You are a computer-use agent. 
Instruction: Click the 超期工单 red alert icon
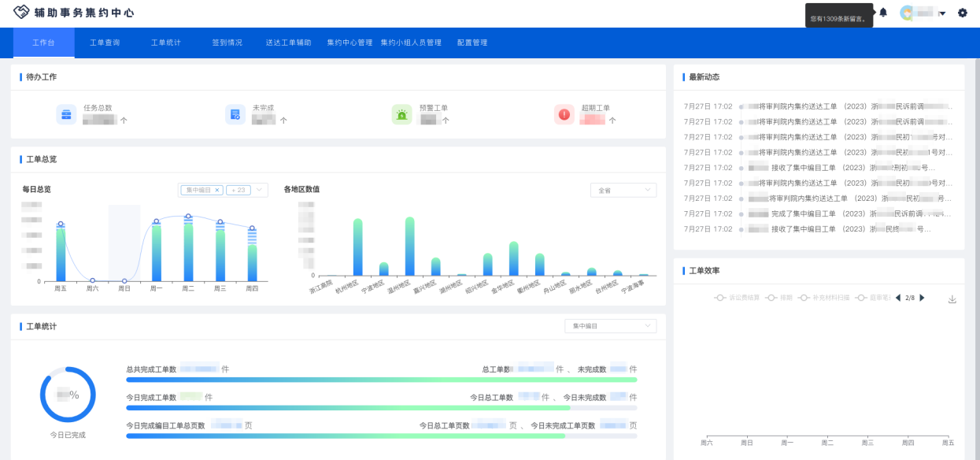[x=564, y=114]
